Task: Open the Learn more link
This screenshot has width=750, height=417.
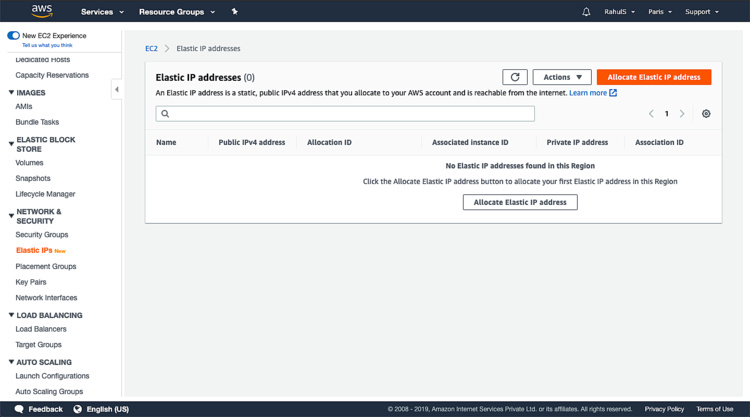Action: click(592, 93)
